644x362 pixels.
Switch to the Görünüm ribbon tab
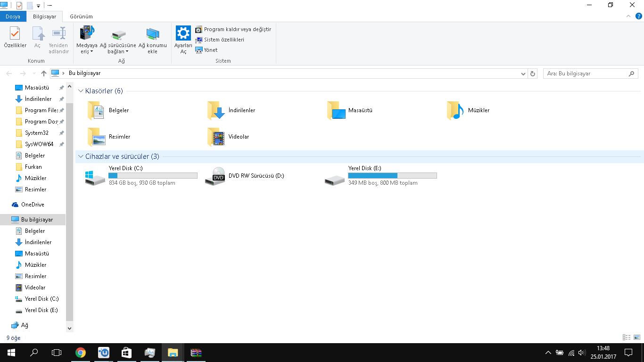81,16
